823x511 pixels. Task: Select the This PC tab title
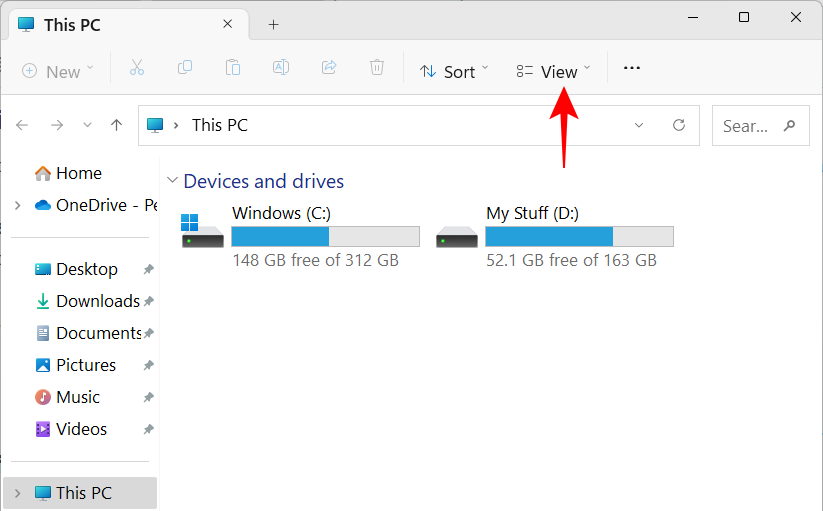pyautogui.click(x=72, y=25)
